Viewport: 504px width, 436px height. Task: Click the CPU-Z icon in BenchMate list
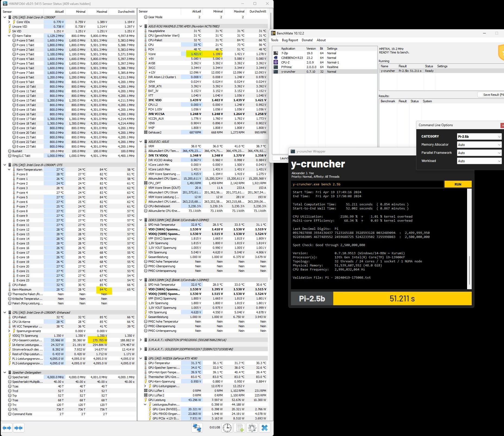276,62
